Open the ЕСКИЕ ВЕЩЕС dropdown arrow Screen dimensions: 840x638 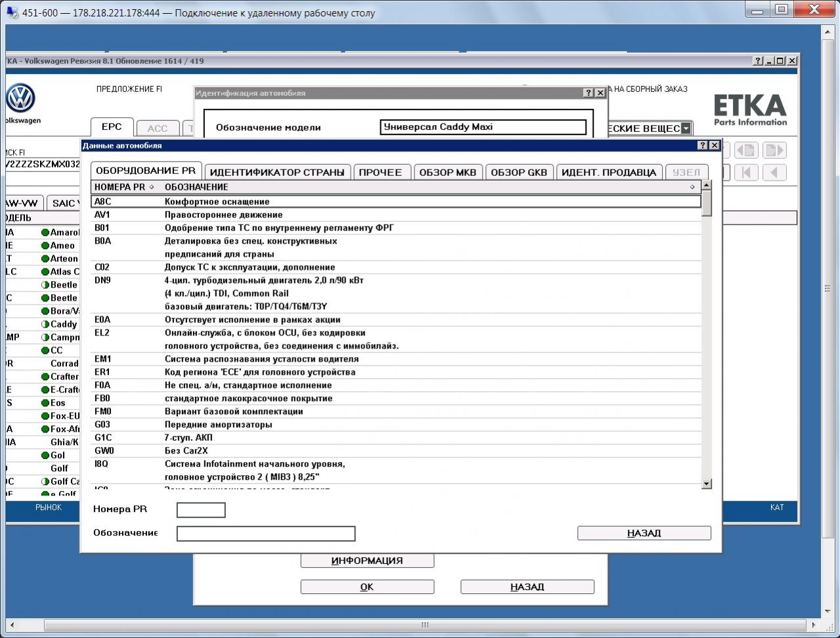click(686, 129)
